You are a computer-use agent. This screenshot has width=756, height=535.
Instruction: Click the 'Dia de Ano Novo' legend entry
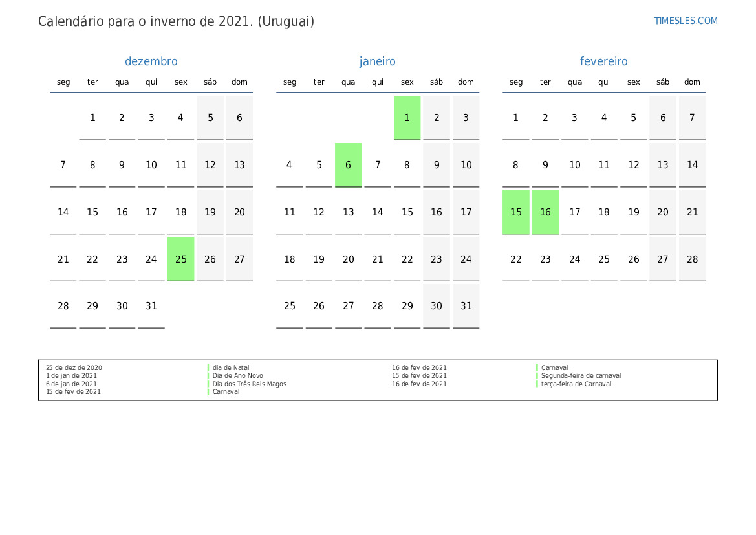[238, 375]
